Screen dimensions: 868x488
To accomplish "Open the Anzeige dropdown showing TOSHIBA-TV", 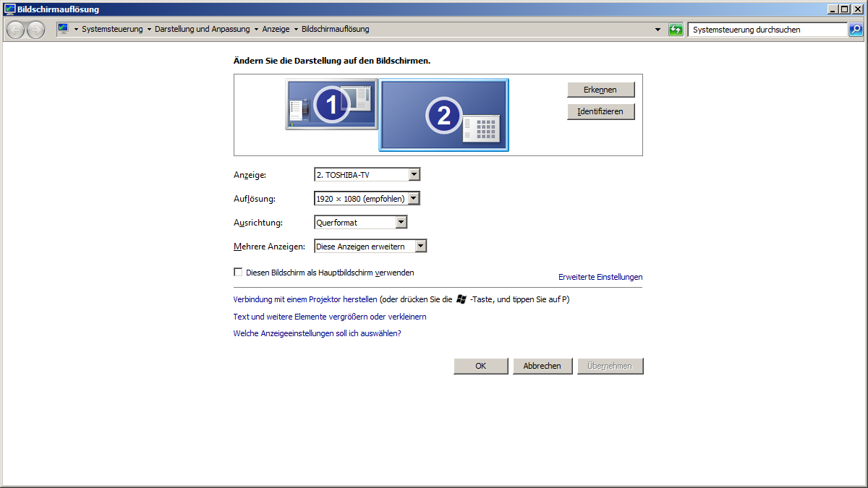I will pos(367,175).
